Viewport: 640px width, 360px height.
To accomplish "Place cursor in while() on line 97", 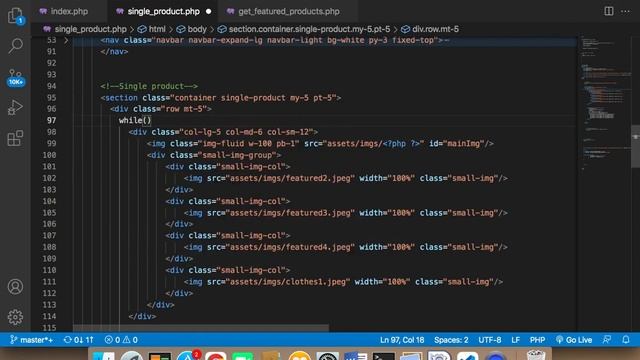I will coord(135,120).
